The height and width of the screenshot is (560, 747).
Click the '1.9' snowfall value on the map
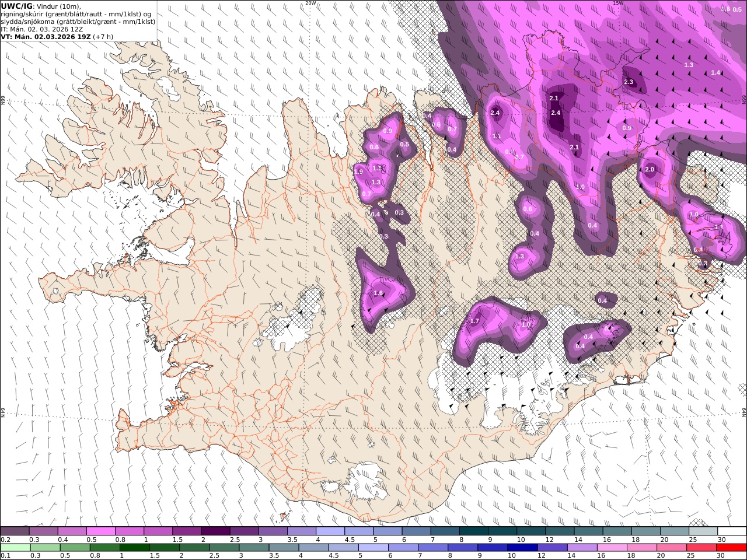click(359, 171)
